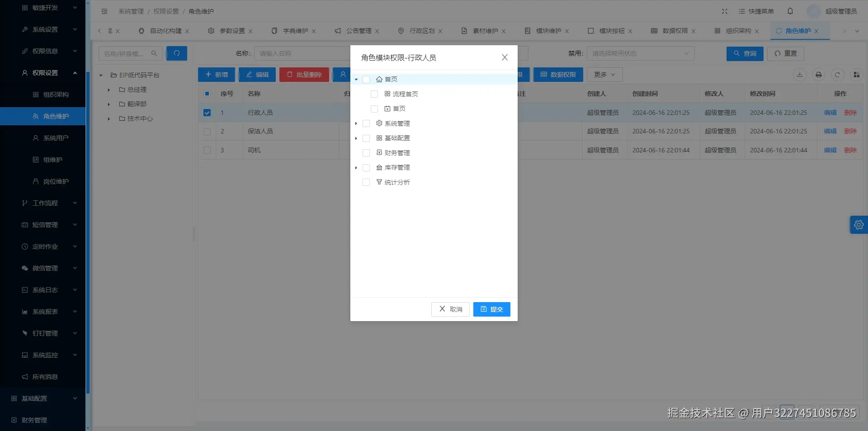Image resolution: width=868 pixels, height=431 pixels.
Task: Check the 基础配置 checkbox in dialog
Action: point(366,138)
